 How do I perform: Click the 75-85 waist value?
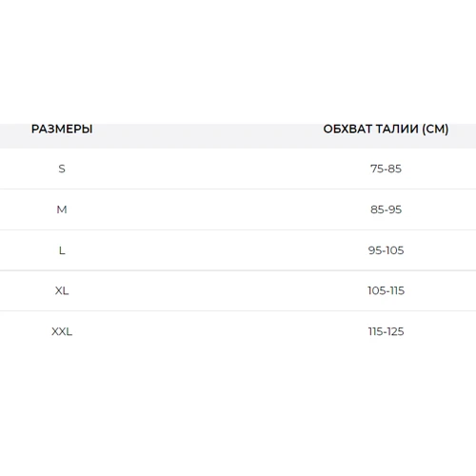point(386,169)
